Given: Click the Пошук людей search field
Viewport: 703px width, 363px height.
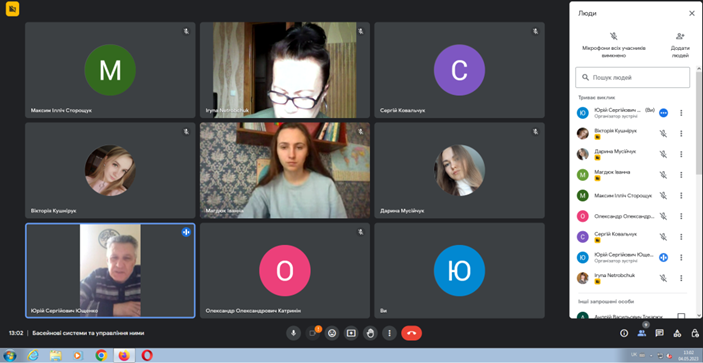Looking at the screenshot, I should pyautogui.click(x=633, y=78).
